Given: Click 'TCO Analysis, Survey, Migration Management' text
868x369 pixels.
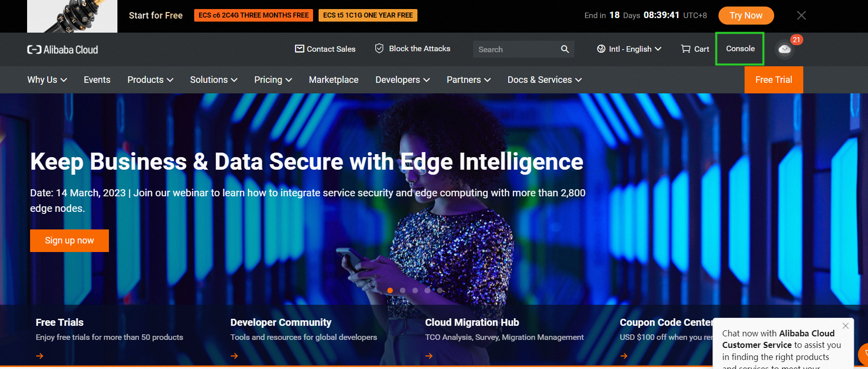Looking at the screenshot, I should pos(504,337).
